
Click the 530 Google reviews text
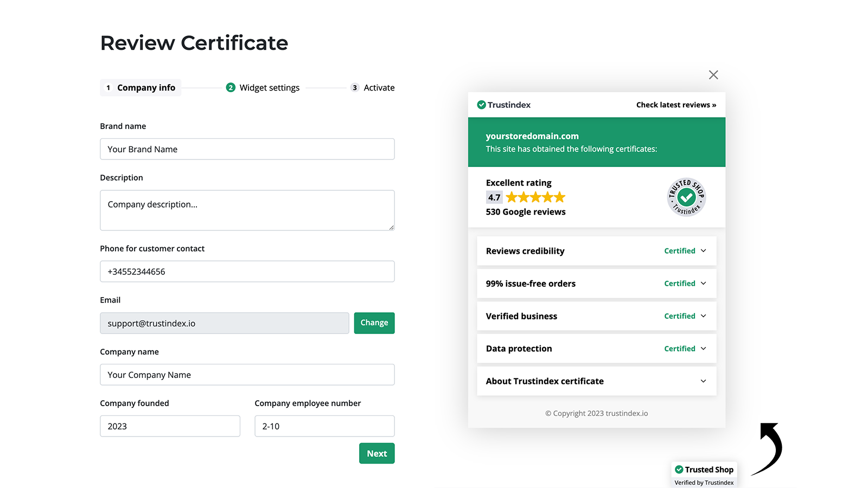pos(526,212)
